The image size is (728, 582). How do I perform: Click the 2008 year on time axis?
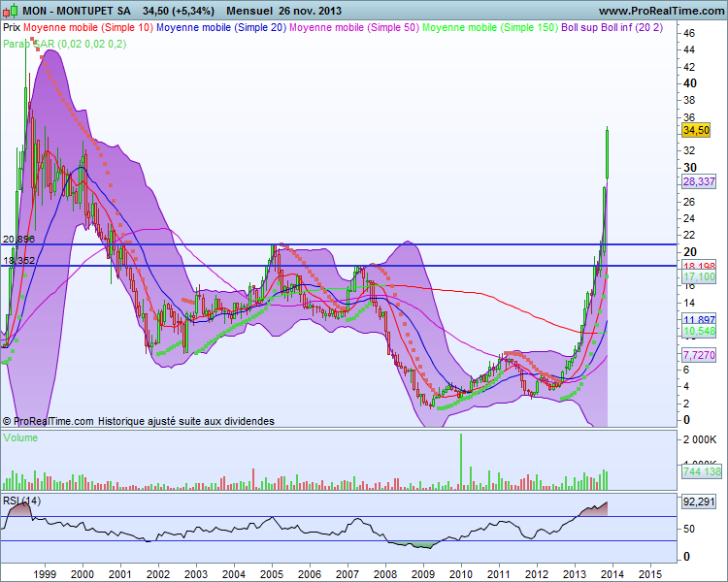pos(385,574)
